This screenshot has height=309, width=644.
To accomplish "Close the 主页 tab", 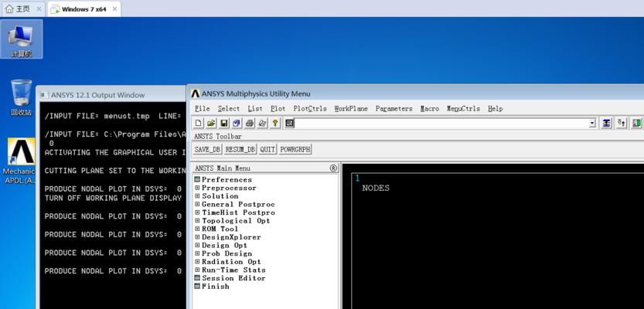I will click(39, 9).
